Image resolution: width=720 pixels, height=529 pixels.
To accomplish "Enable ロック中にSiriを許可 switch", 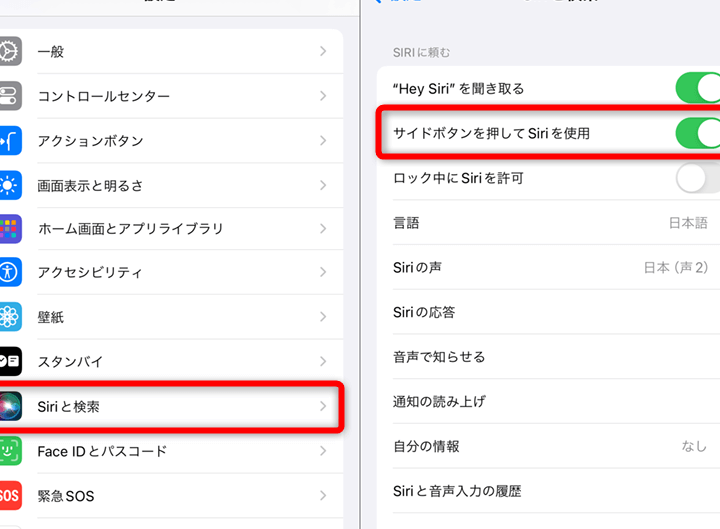I will pos(698,178).
